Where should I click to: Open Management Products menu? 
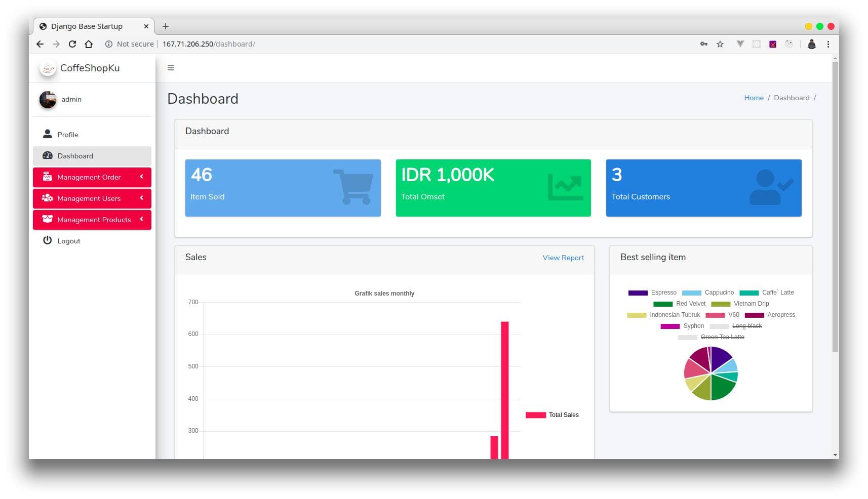tap(92, 220)
